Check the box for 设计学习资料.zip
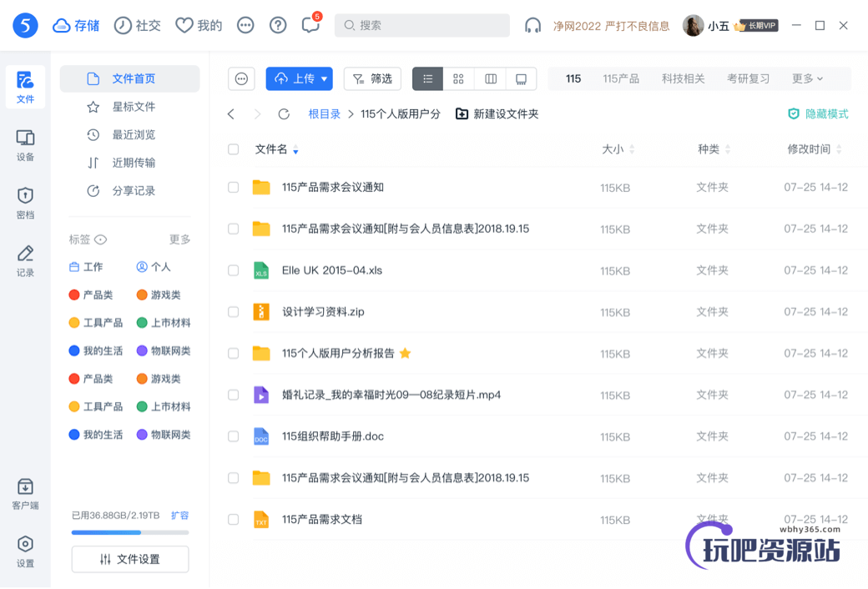 pyautogui.click(x=234, y=312)
